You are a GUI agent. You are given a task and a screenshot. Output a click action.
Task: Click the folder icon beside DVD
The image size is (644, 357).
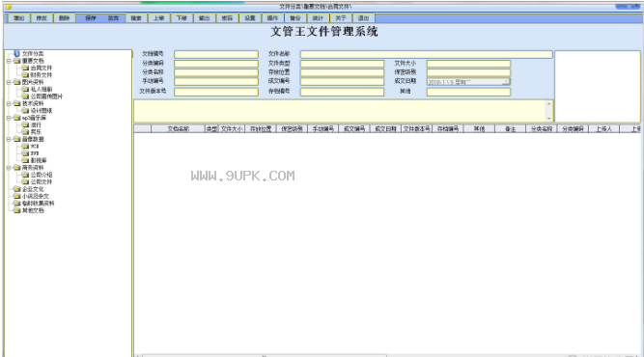coord(25,153)
